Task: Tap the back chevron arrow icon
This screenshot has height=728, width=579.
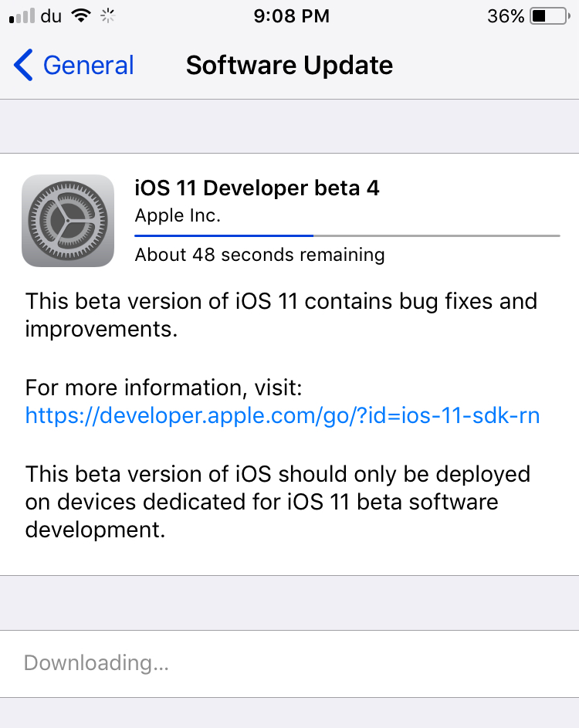Action: [23, 65]
